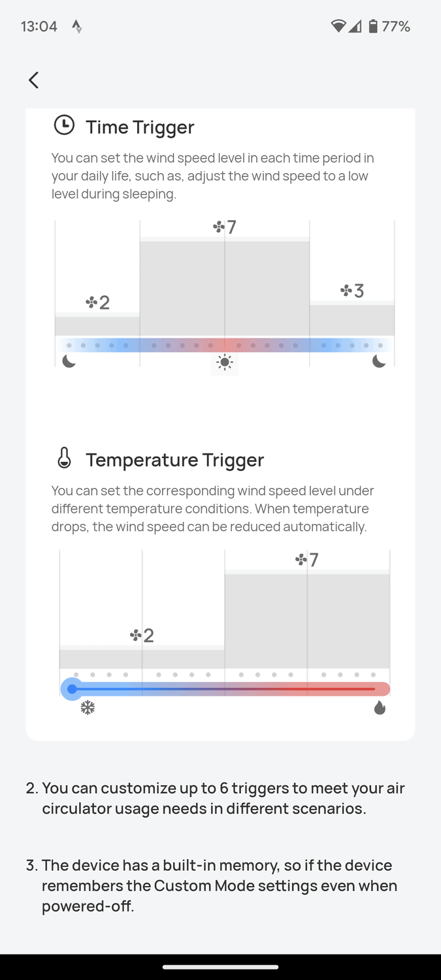This screenshot has width=441, height=980.
Task: Tap the snowflake cold icon
Action: coord(88,708)
